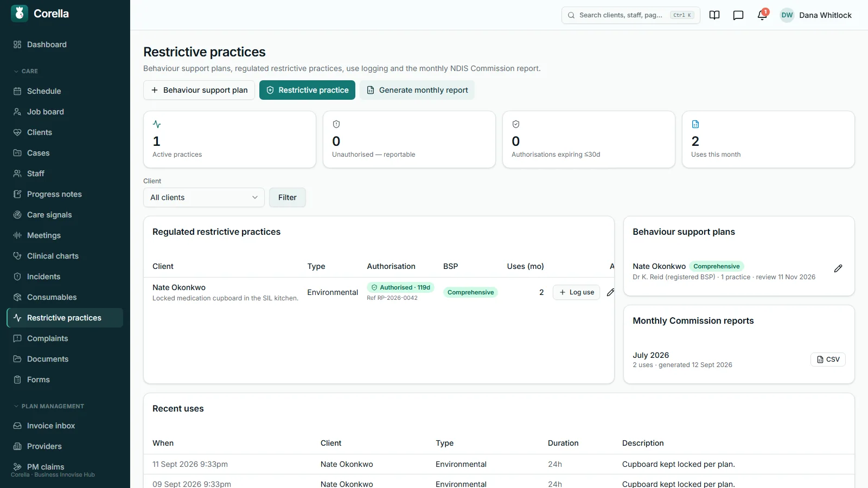This screenshot has width=868, height=488.
Task: Edit Nate Okonkwo's behaviour support plan
Action: [x=838, y=268]
